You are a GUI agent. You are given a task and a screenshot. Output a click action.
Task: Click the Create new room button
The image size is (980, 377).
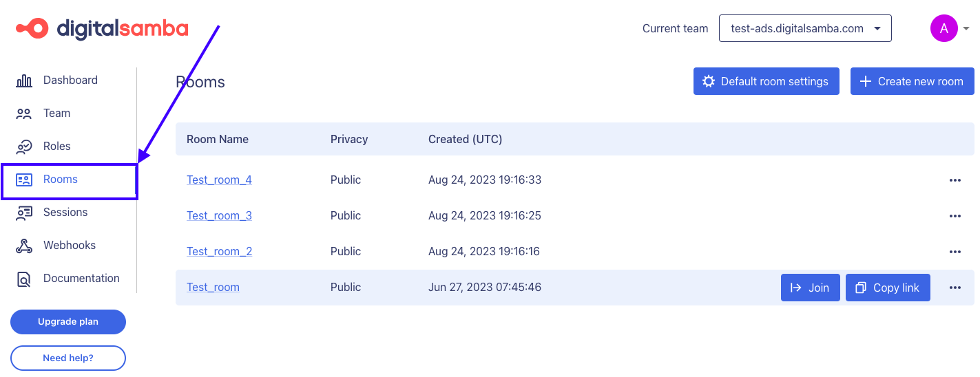click(x=912, y=81)
